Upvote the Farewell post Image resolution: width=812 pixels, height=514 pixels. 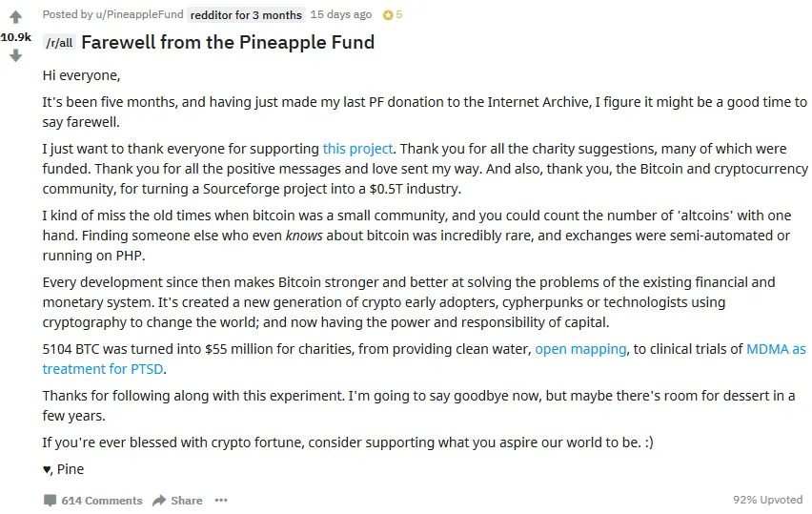point(15,17)
